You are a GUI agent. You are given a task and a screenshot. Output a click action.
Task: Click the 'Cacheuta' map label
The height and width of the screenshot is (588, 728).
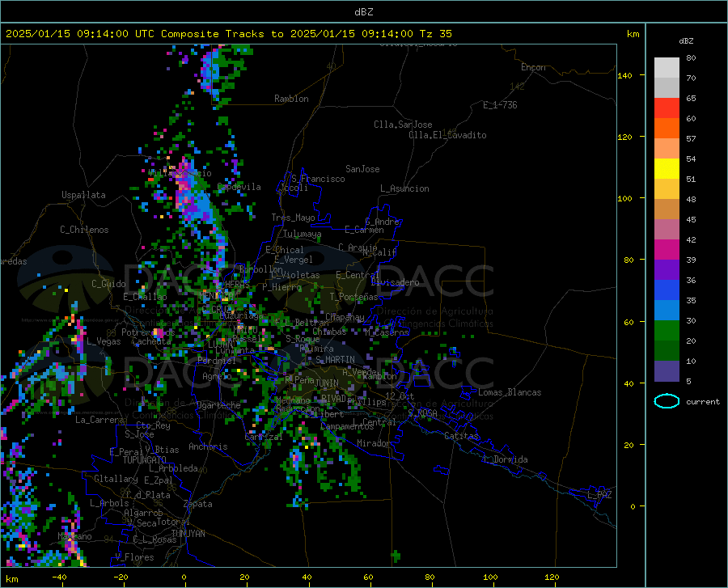tap(151, 341)
